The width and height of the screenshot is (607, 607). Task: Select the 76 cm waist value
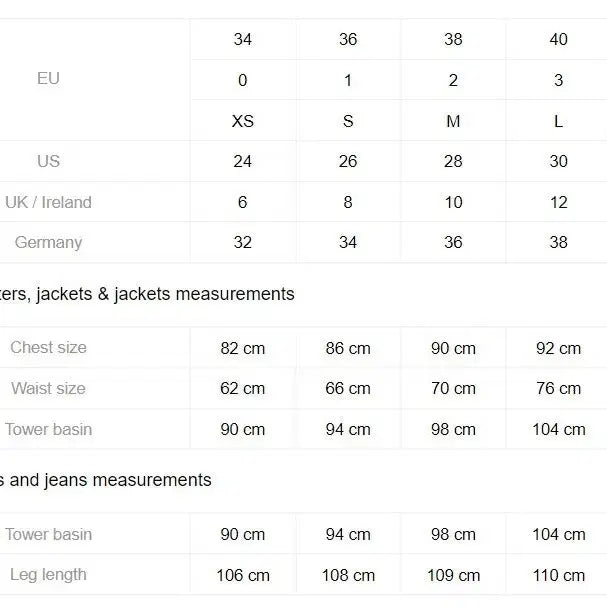click(559, 389)
